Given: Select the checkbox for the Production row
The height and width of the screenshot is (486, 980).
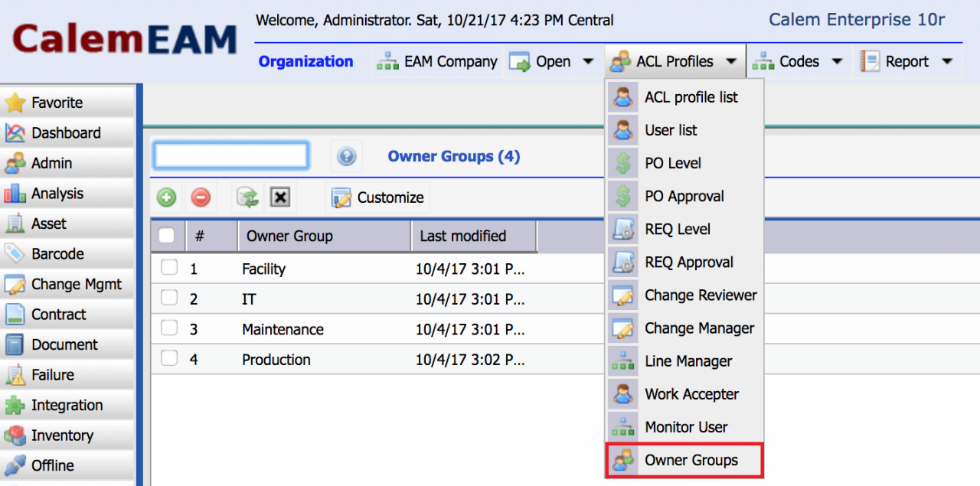Looking at the screenshot, I should [x=168, y=358].
